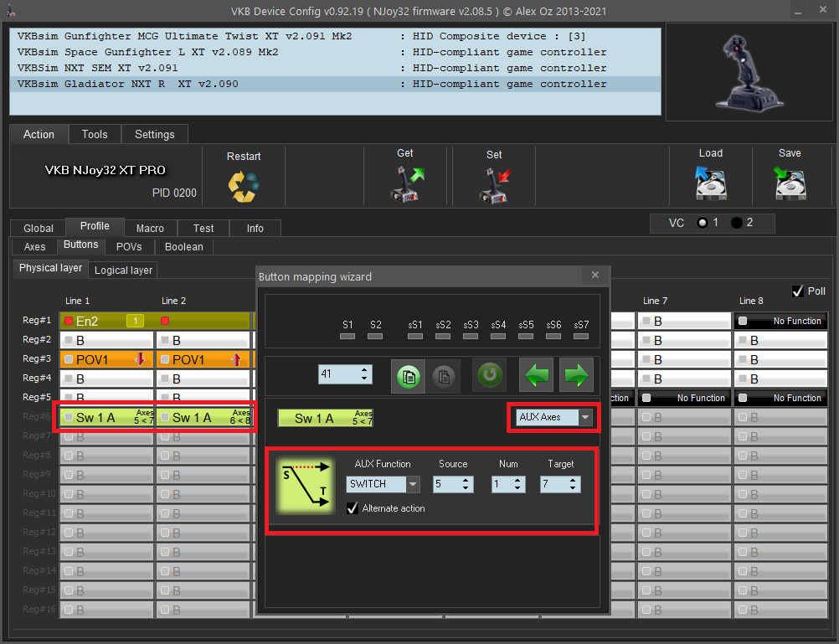
Task: Click the Get settings joystick icon
Action: pos(405,183)
